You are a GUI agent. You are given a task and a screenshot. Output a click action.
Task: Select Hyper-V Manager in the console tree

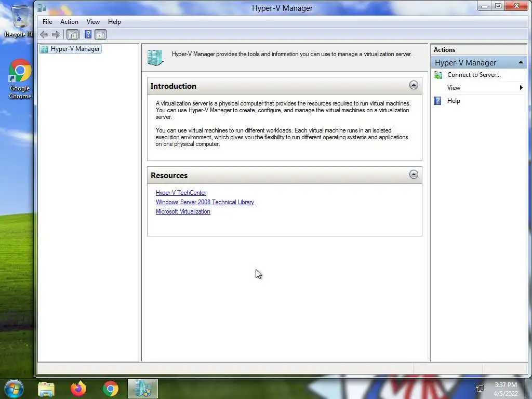(70, 49)
